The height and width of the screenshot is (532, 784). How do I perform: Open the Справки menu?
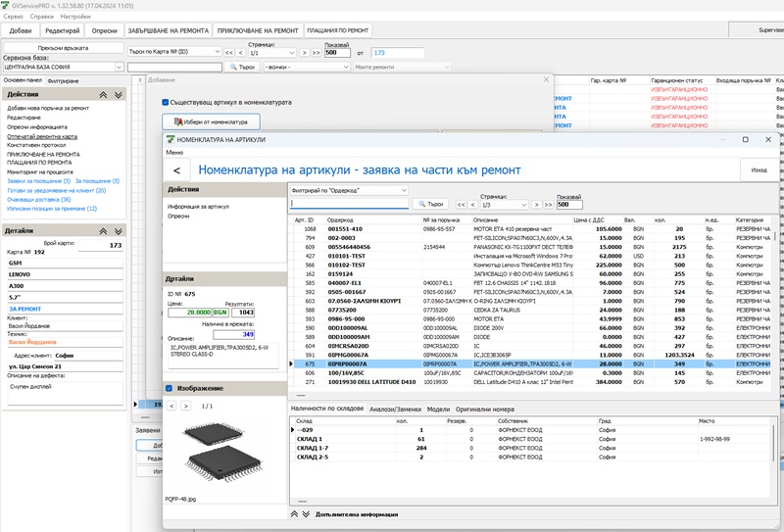click(x=41, y=17)
